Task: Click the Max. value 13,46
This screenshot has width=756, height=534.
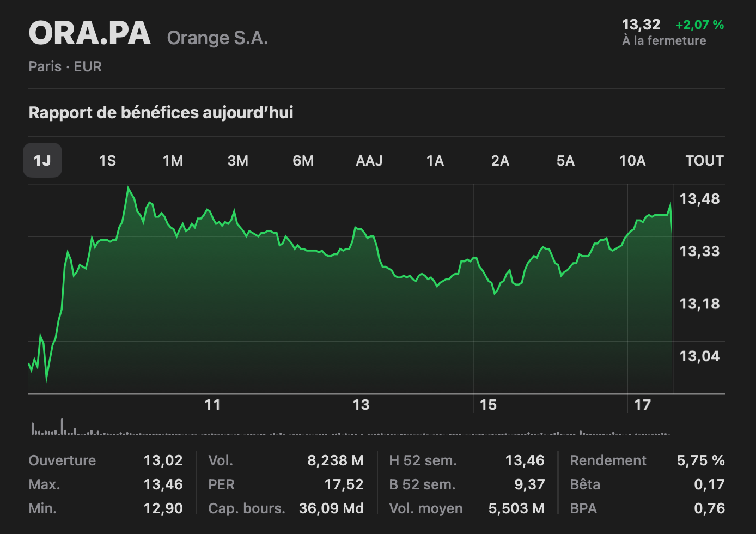Action: click(x=163, y=484)
